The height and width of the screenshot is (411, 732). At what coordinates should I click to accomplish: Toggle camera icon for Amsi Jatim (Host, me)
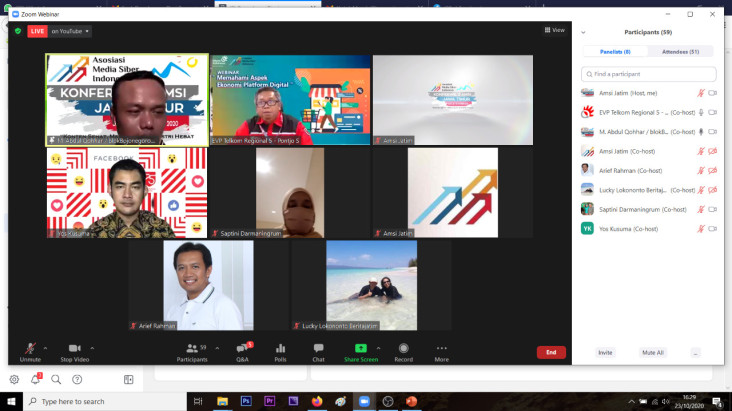tap(712, 93)
